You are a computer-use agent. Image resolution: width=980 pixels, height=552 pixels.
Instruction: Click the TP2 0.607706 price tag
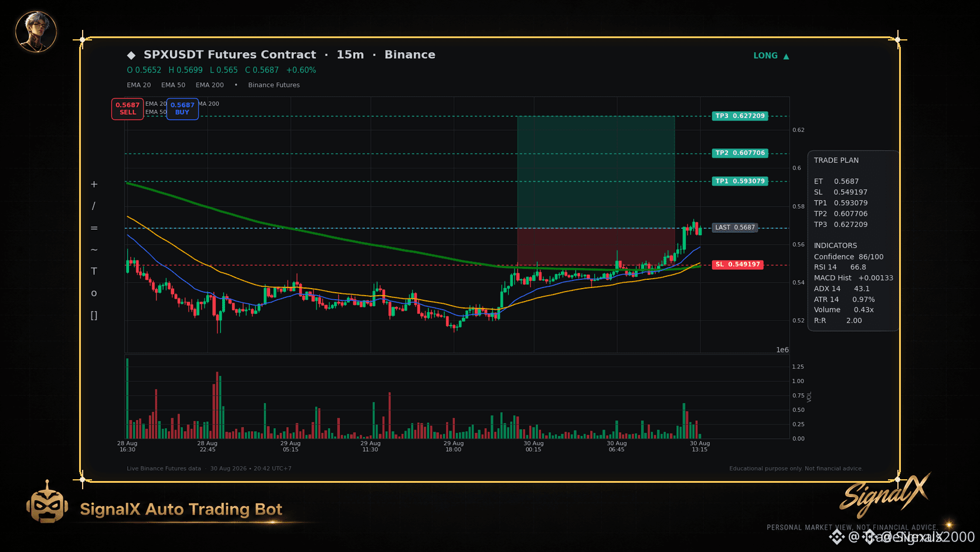[740, 153]
